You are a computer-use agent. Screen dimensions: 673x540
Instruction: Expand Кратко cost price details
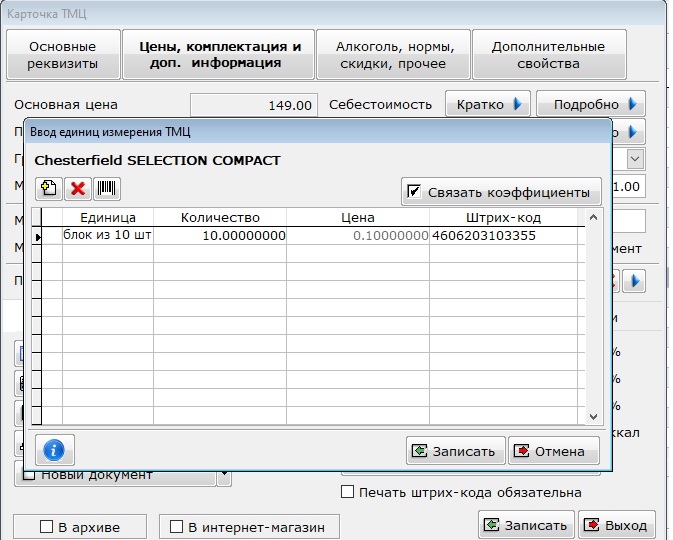coord(488,103)
